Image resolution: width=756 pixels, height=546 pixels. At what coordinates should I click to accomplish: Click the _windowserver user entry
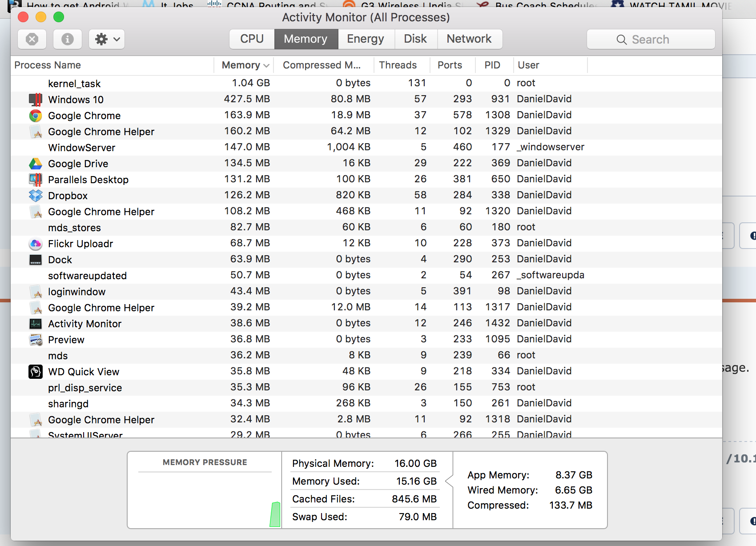pyautogui.click(x=551, y=147)
